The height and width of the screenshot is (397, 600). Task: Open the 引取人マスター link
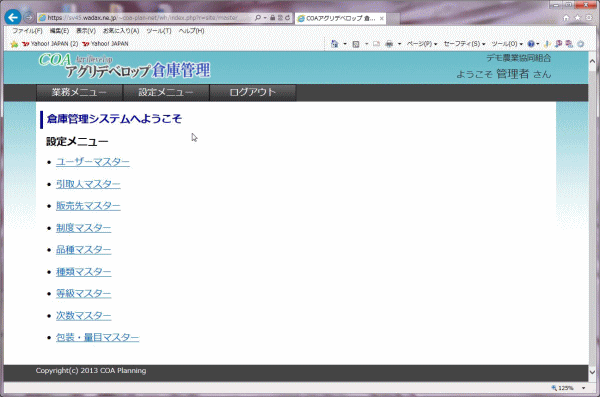88,184
